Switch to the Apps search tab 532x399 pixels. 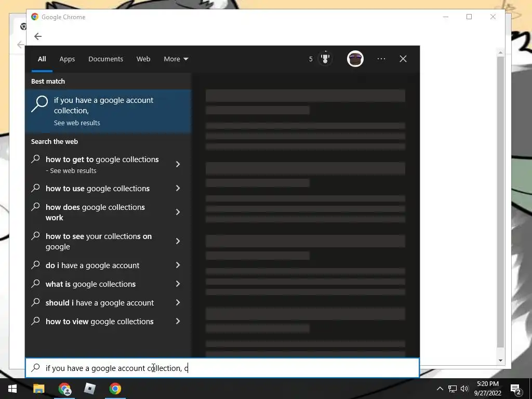(x=67, y=59)
